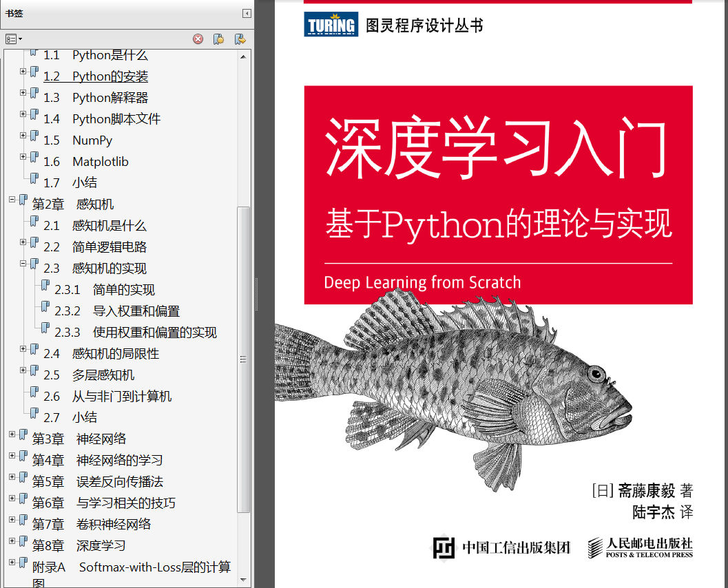Image resolution: width=728 pixels, height=588 pixels.
Task: Open bookmark 2.2 简单逻辑电路
Action: (95, 247)
